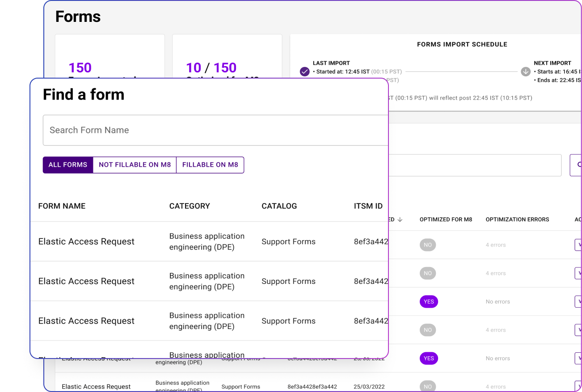Click the search box behind the Find a form panel
Screen dimensions: 582x392
(474, 165)
